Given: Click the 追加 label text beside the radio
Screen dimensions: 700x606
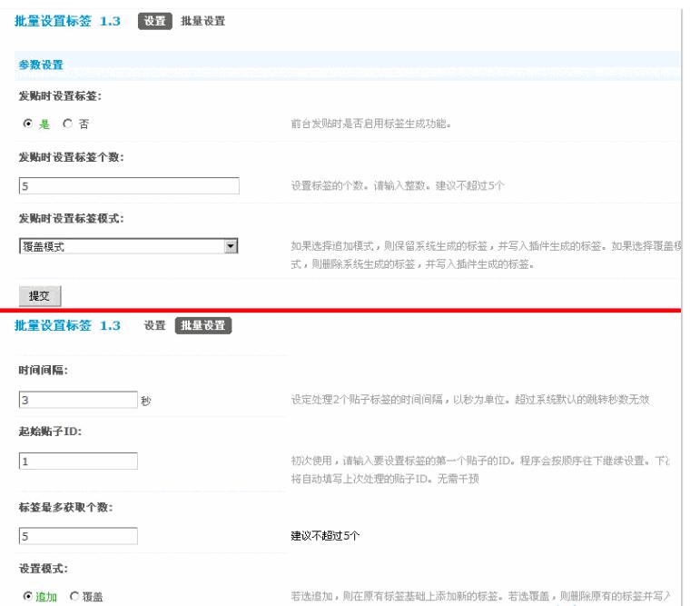Looking at the screenshot, I should [x=44, y=596].
